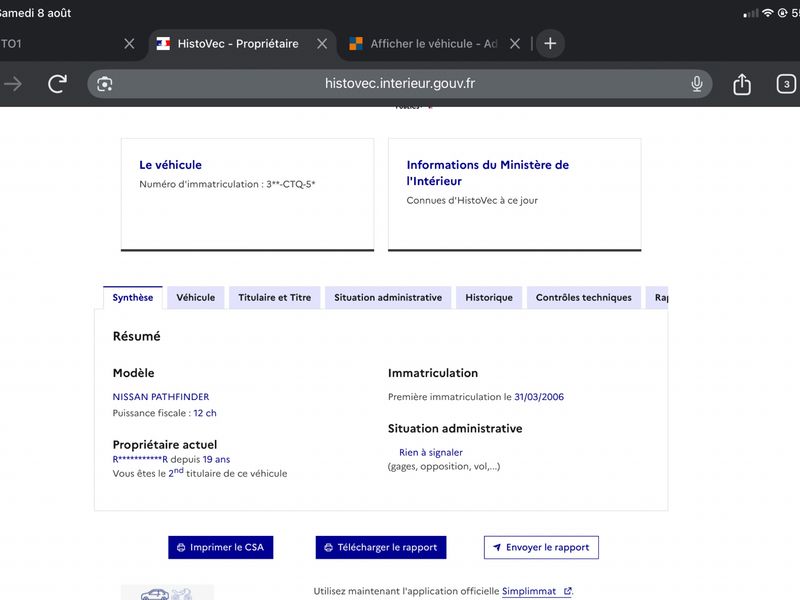
Task: Click the Puissance fiscale 12 ch value
Action: (x=205, y=413)
